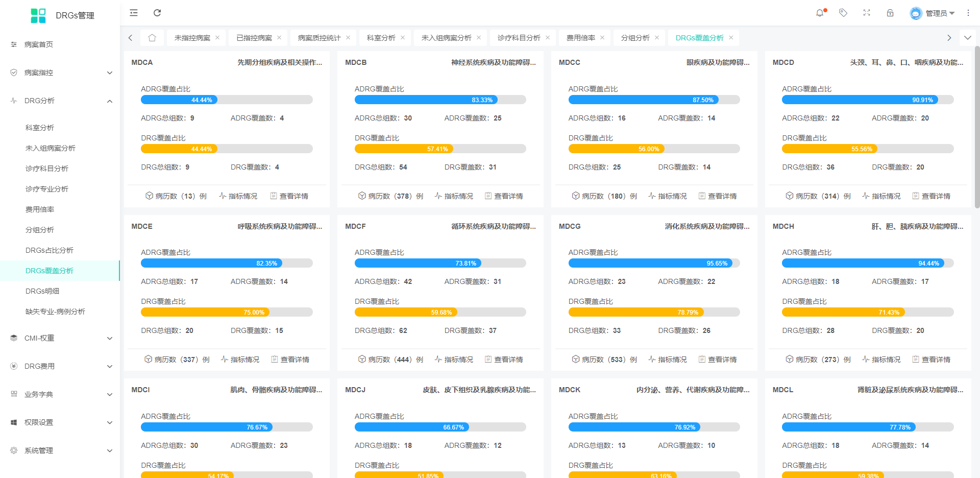980x478 pixels.
Task: Click 病历数 cube icon in MDCG card
Action: click(576, 360)
